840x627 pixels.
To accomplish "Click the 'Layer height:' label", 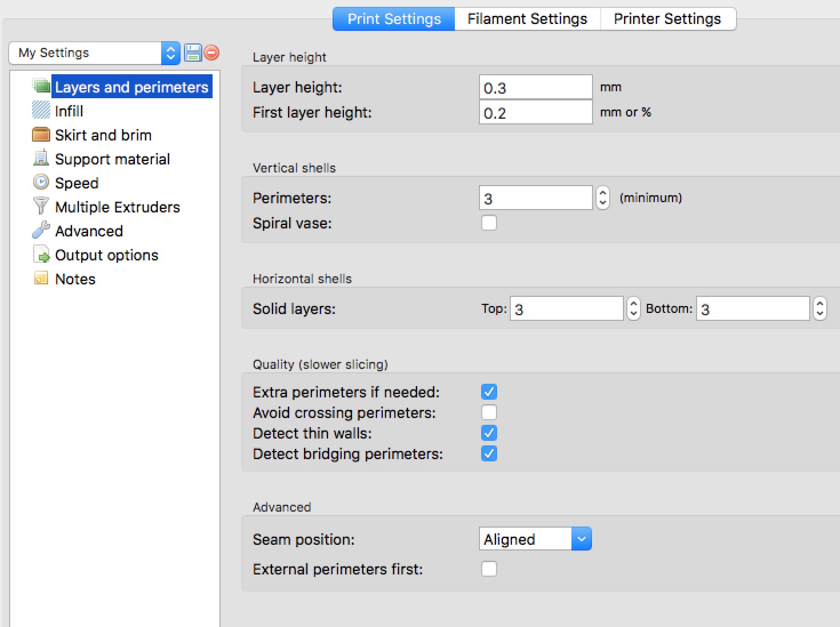I will click(298, 87).
